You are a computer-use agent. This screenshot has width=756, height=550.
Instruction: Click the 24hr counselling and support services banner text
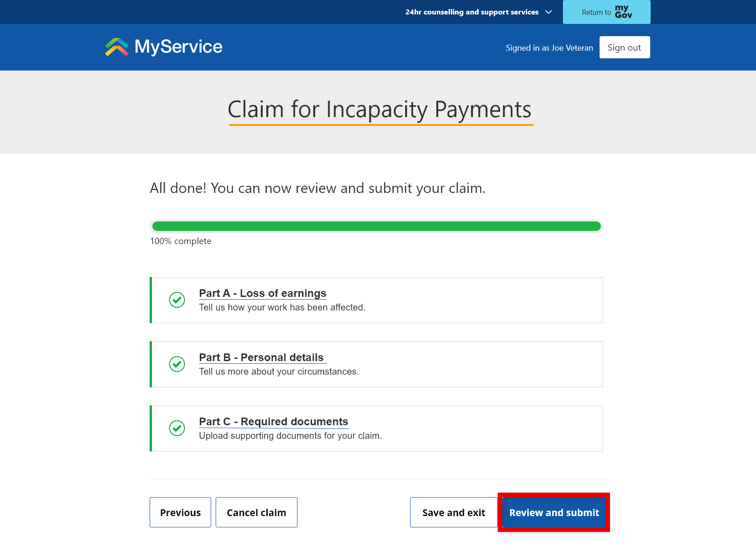(472, 12)
